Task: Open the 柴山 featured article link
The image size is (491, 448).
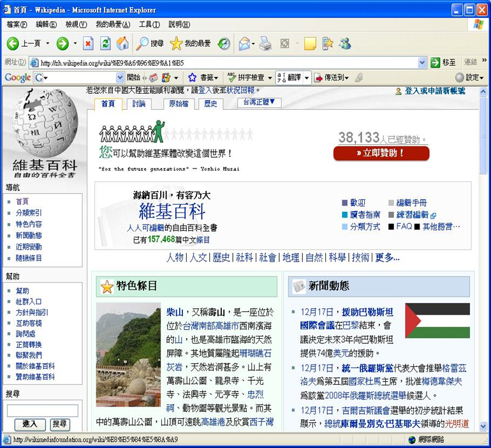Action: (x=175, y=312)
